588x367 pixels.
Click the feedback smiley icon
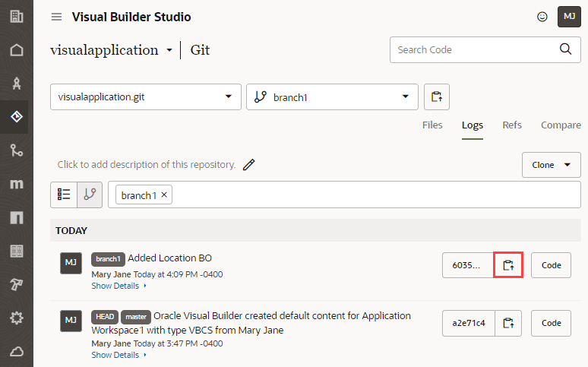coord(542,17)
